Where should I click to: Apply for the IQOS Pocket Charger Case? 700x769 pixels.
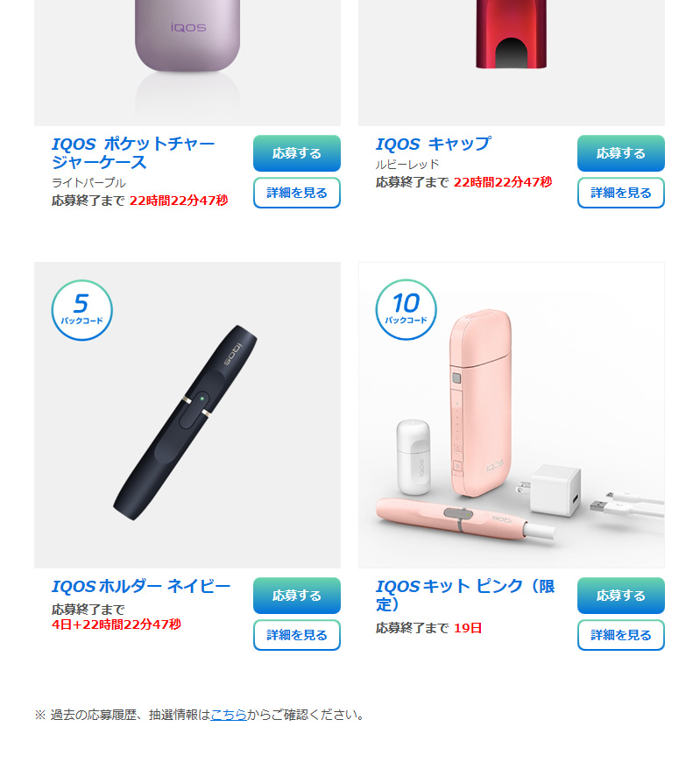pos(297,153)
